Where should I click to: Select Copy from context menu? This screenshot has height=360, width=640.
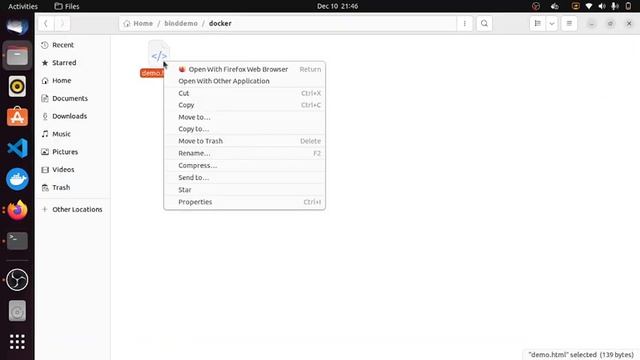244,105
